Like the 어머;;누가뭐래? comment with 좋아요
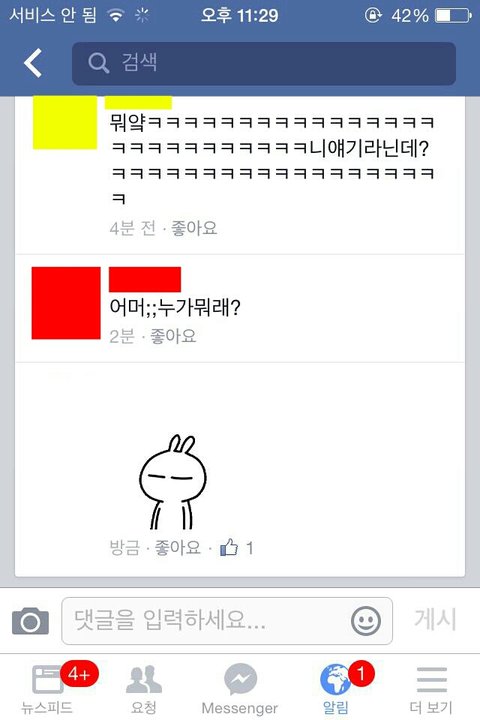This screenshot has width=480, height=720. tap(173, 336)
